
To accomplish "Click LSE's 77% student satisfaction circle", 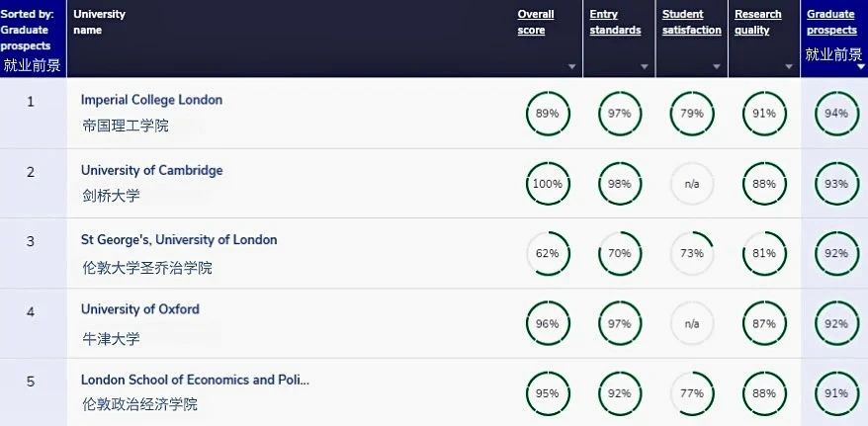I will 692,393.
